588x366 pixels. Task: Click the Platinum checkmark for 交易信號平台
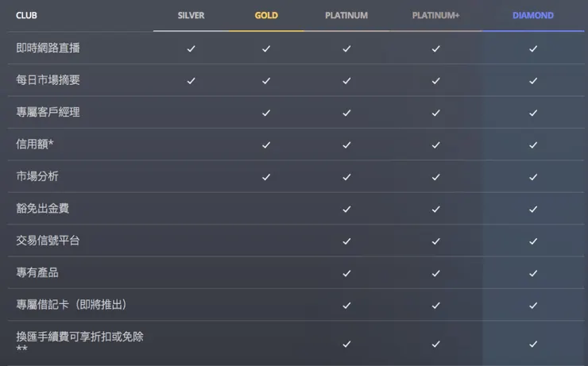click(346, 241)
